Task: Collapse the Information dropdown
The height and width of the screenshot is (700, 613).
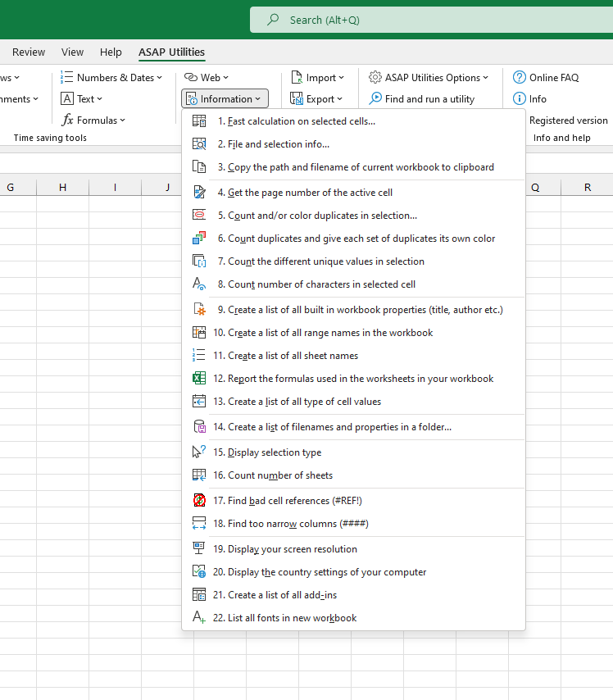Action: [225, 98]
